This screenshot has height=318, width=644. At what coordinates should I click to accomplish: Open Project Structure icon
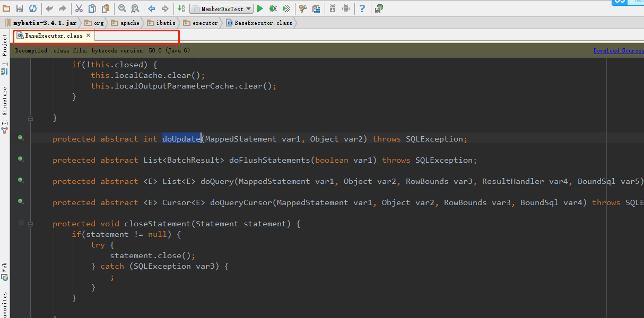[x=316, y=8]
